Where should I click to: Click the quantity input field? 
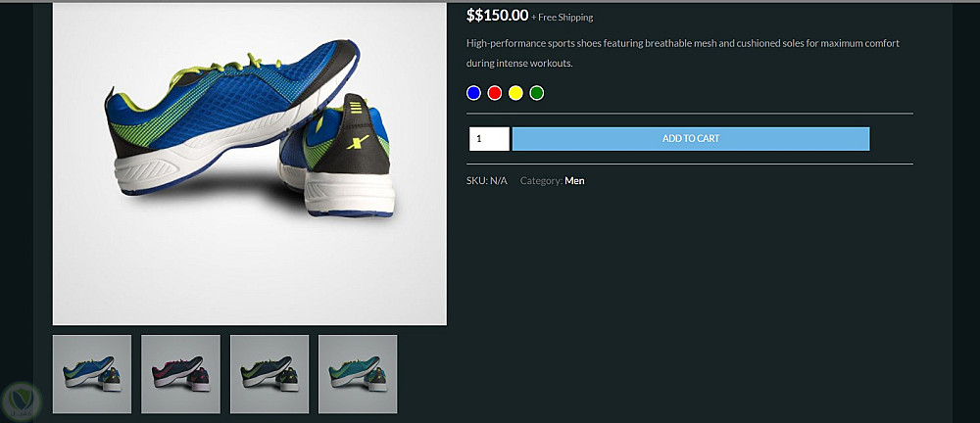pos(489,139)
